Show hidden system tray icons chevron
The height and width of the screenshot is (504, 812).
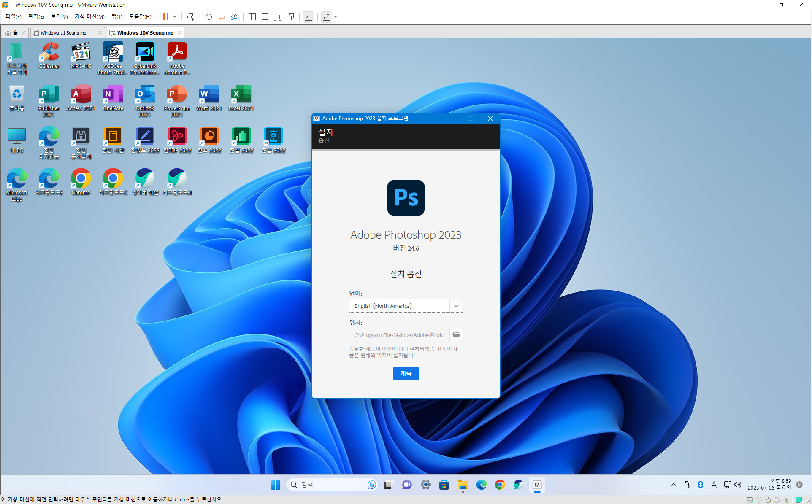tap(673, 485)
